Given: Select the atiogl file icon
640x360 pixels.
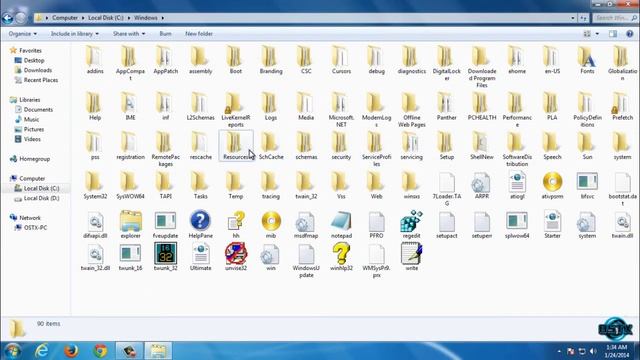Looking at the screenshot, I should click(517, 182).
